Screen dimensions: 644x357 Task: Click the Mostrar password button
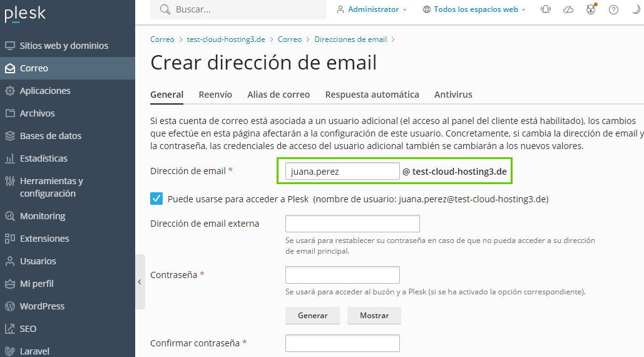coord(374,316)
